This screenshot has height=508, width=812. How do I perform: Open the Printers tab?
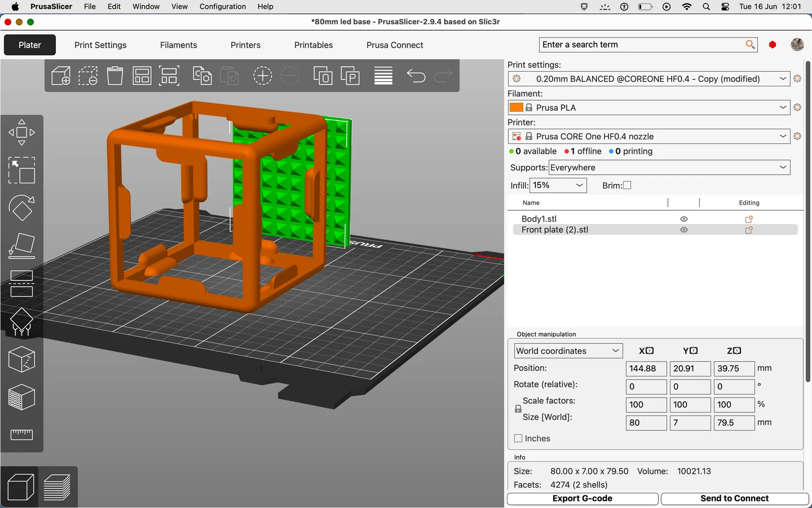tap(246, 45)
